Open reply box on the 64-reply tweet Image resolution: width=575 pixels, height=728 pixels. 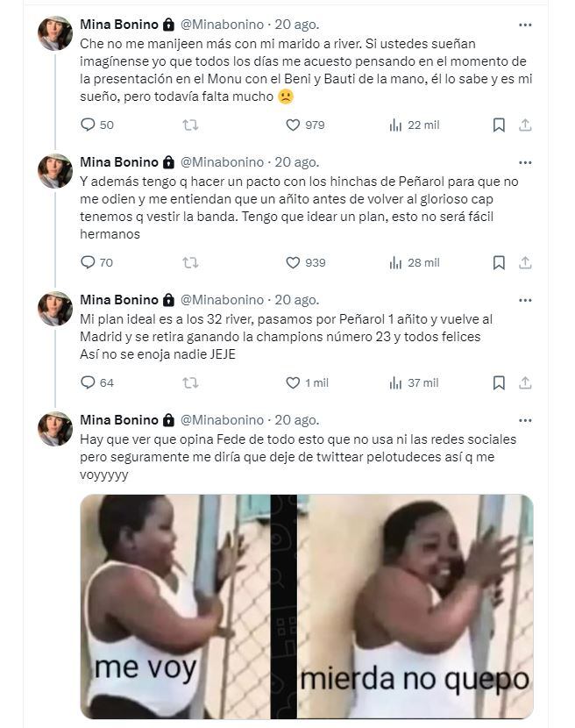click(88, 382)
